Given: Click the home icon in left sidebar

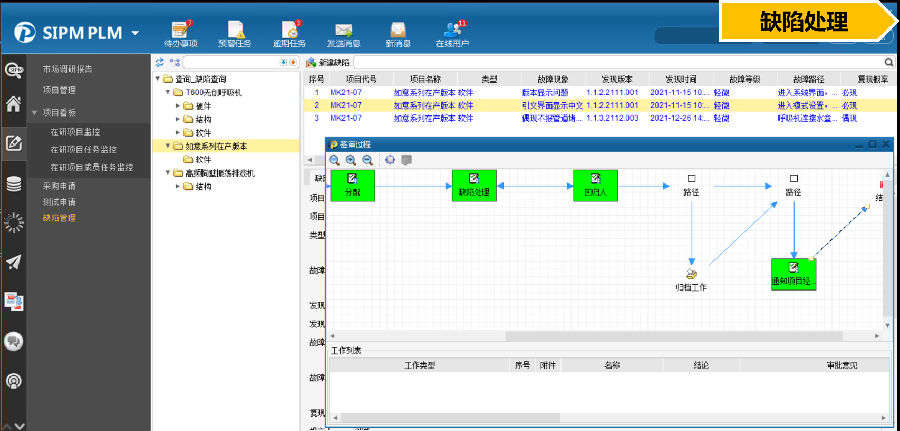Looking at the screenshot, I should pos(14,103).
